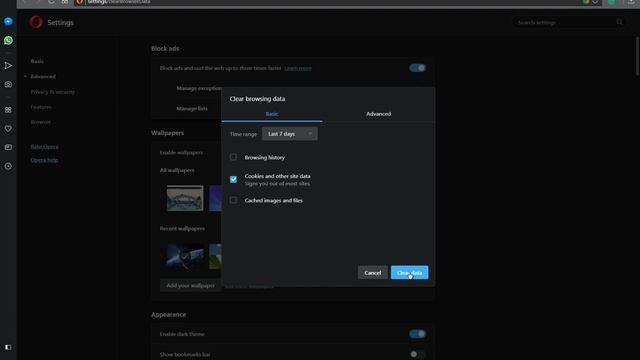640x360 pixels.
Task: Click the magnifier icon in Search settings
Action: 620,22
